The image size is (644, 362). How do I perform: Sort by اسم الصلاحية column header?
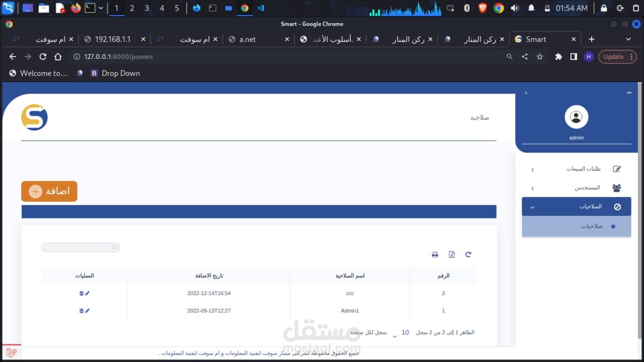[x=350, y=276]
